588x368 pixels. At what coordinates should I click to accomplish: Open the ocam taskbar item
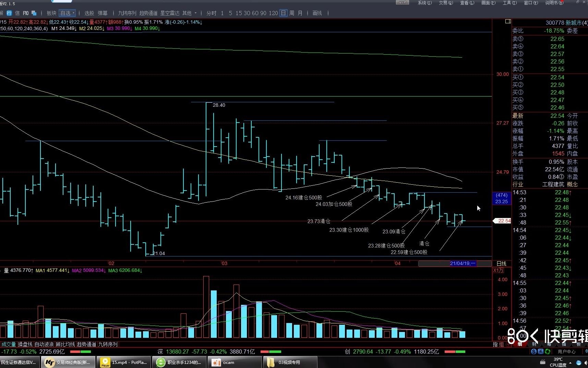235,362
